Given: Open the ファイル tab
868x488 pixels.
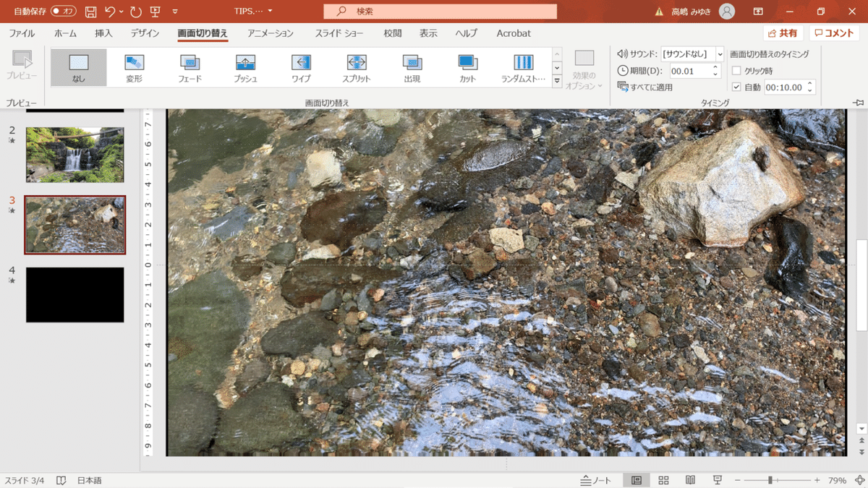Looking at the screenshot, I should [22, 33].
